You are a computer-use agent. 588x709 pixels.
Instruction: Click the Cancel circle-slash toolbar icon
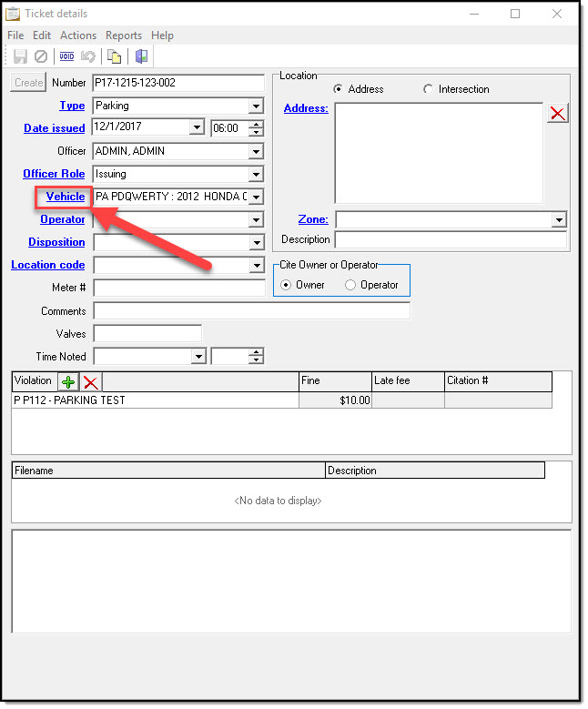click(x=40, y=56)
